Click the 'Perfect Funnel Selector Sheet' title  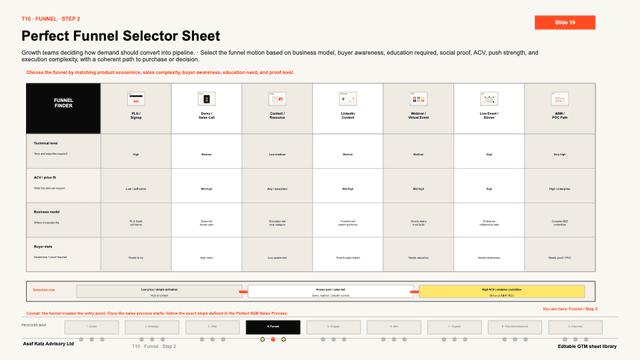(x=121, y=36)
